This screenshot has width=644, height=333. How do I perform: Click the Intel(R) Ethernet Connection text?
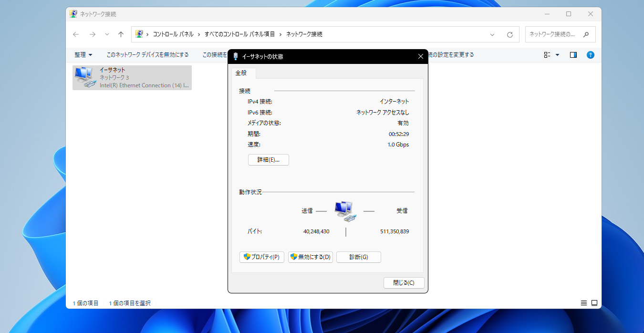[144, 85]
